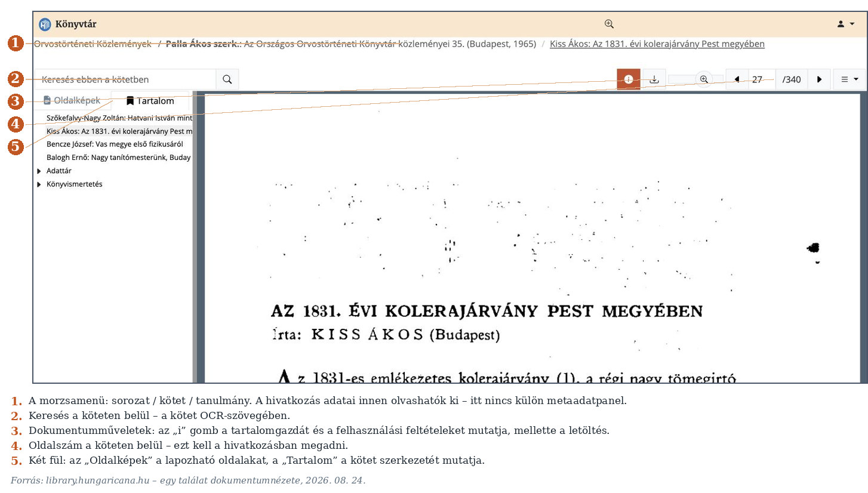Screen dimensions: 868x493
Task: Click the page number field showing 27
Action: coord(762,79)
